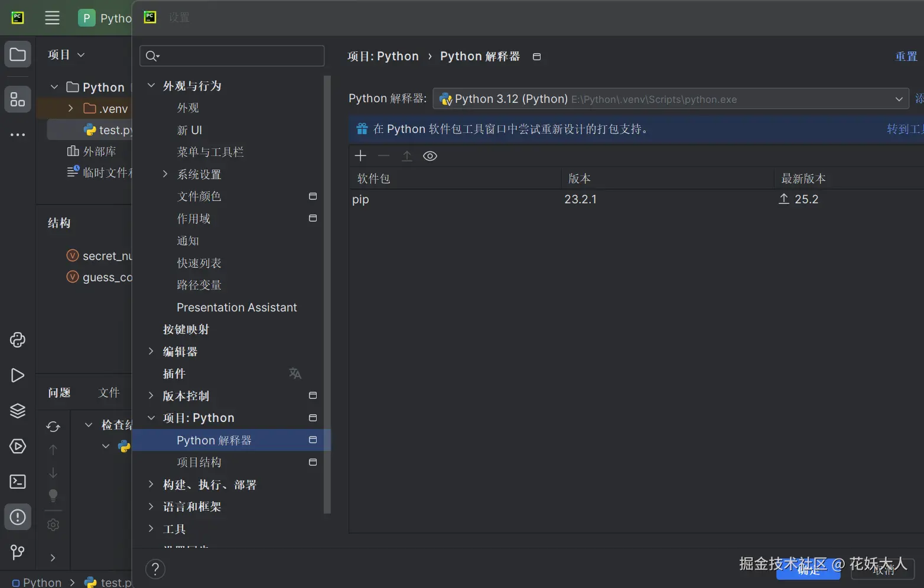
Task: Open help via question mark button
Action: tap(155, 570)
